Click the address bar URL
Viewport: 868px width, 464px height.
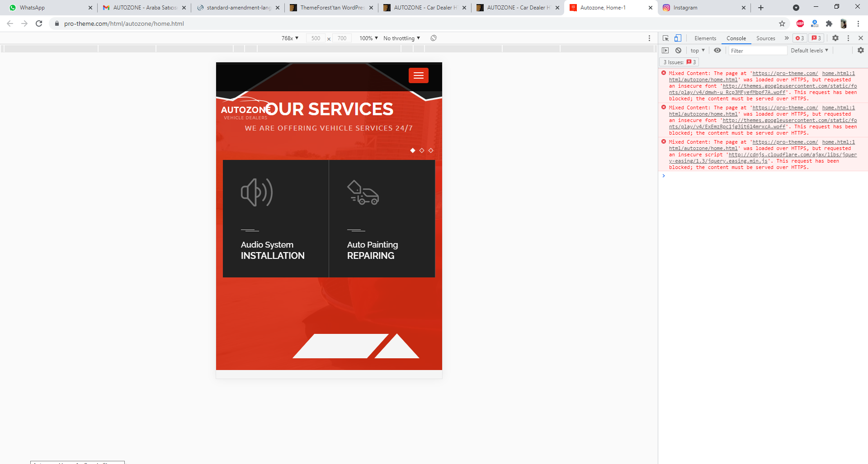tap(124, 23)
